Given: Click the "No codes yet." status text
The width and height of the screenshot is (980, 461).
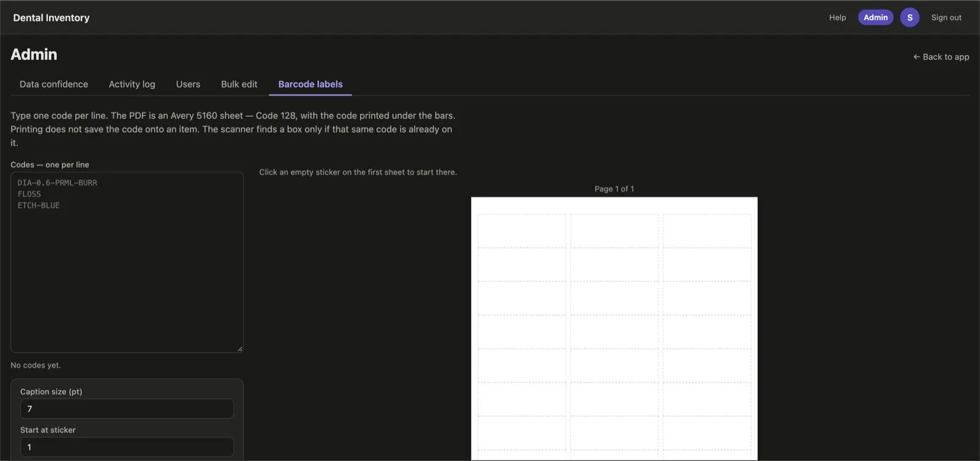Looking at the screenshot, I should (x=36, y=365).
